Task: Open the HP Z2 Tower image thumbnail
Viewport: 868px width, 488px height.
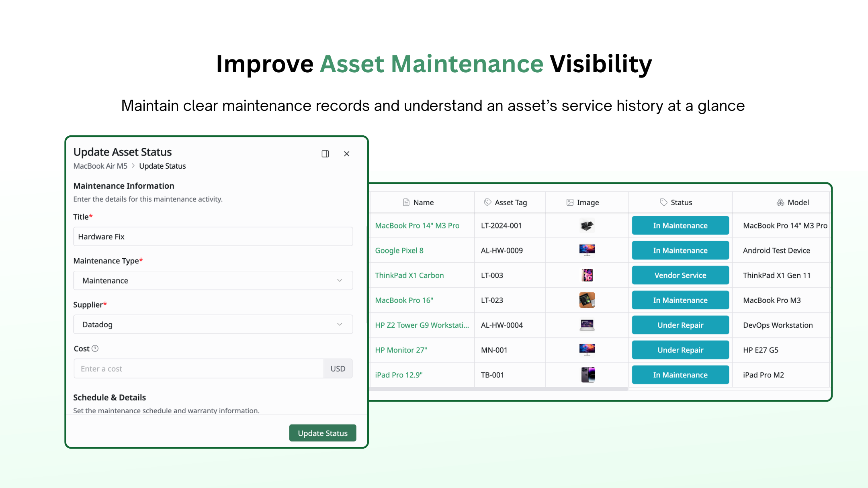Action: 587,325
